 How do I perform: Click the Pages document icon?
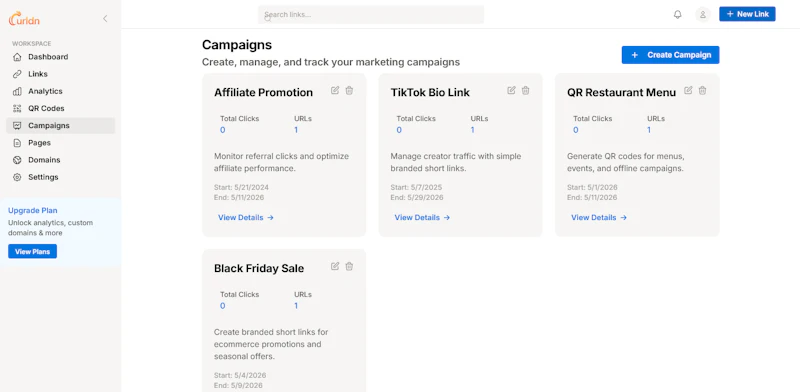pos(17,143)
